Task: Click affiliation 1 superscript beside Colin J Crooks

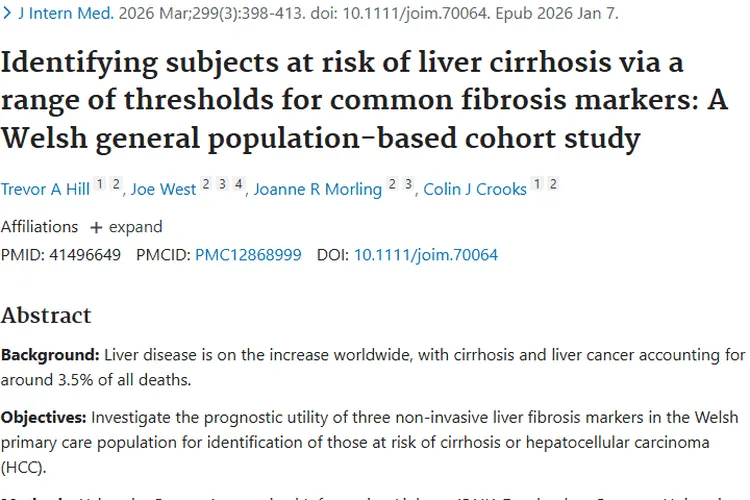Action: 537,184
